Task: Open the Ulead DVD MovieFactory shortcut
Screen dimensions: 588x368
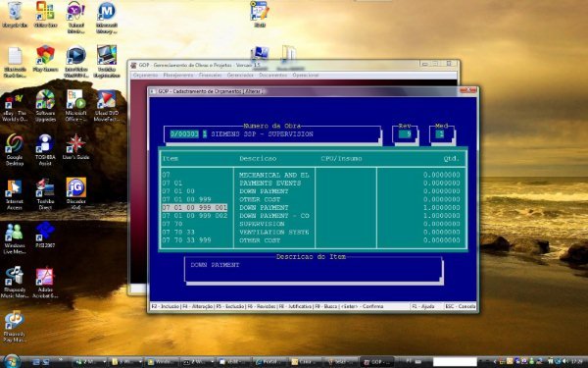Action: tap(107, 106)
